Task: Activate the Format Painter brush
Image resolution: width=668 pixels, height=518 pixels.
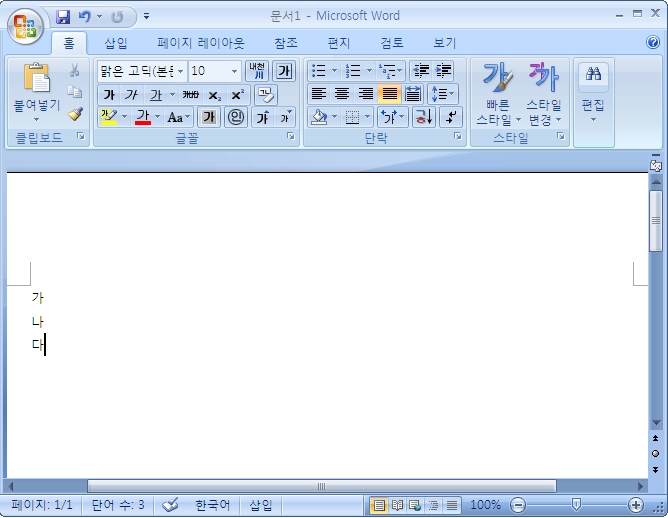Action: pyautogui.click(x=75, y=114)
